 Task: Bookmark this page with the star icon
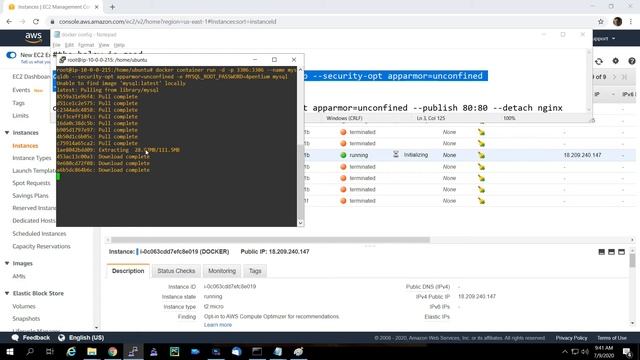601,22
